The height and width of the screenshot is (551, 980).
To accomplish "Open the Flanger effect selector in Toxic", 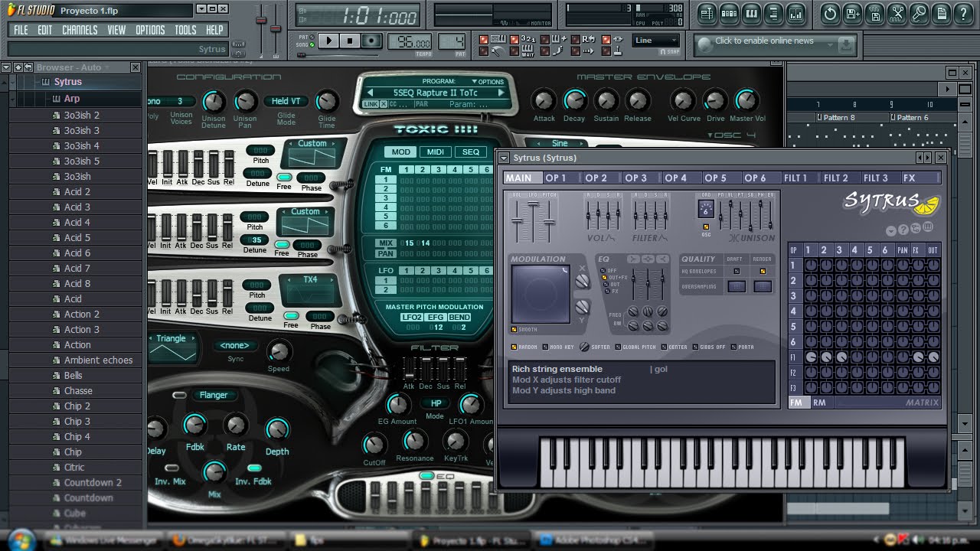I will tap(214, 395).
